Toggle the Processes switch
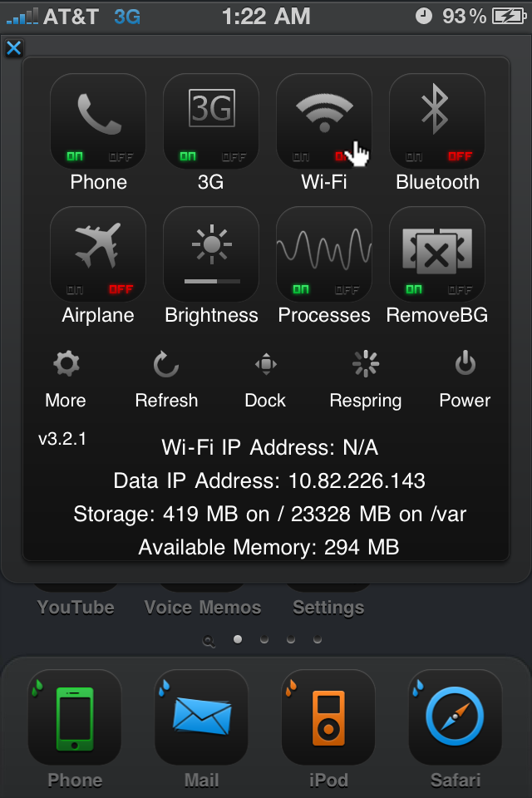This screenshot has height=798, width=532. coord(324,254)
